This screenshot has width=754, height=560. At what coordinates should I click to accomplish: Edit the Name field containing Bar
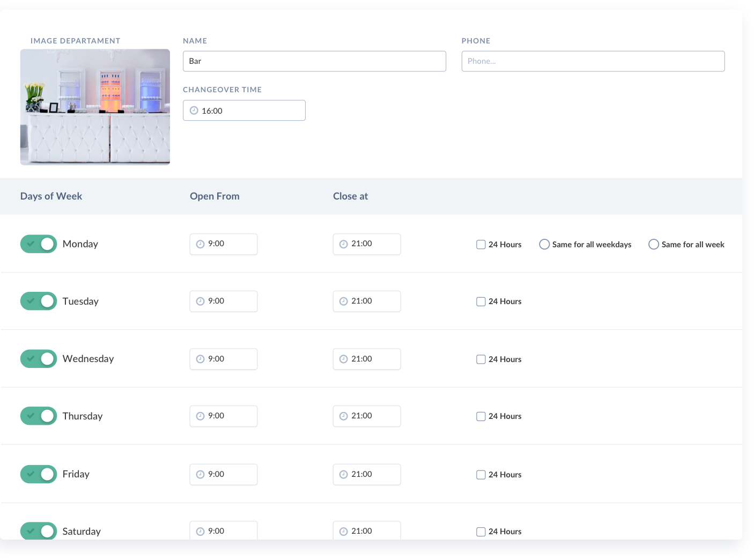coord(314,61)
